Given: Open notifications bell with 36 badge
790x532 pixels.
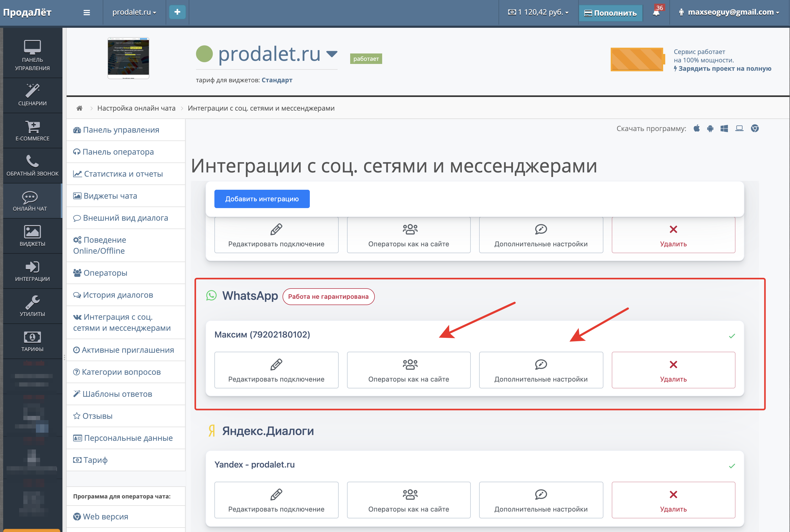Looking at the screenshot, I should pyautogui.click(x=656, y=12).
